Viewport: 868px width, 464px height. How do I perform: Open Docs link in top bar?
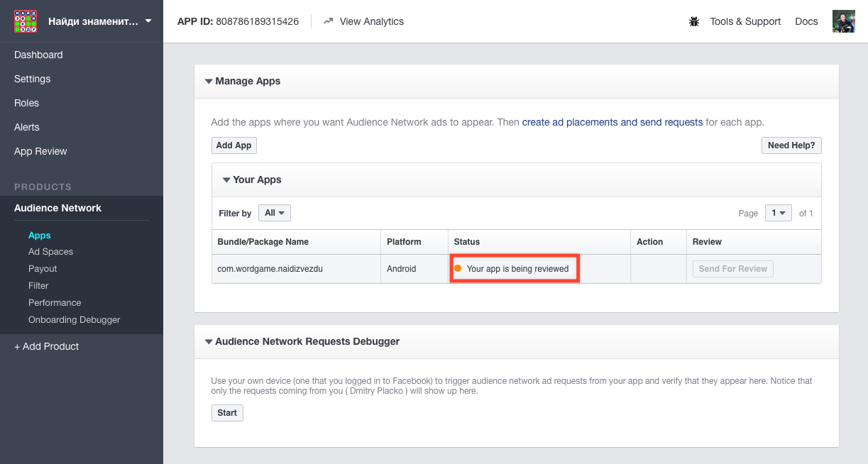[806, 21]
